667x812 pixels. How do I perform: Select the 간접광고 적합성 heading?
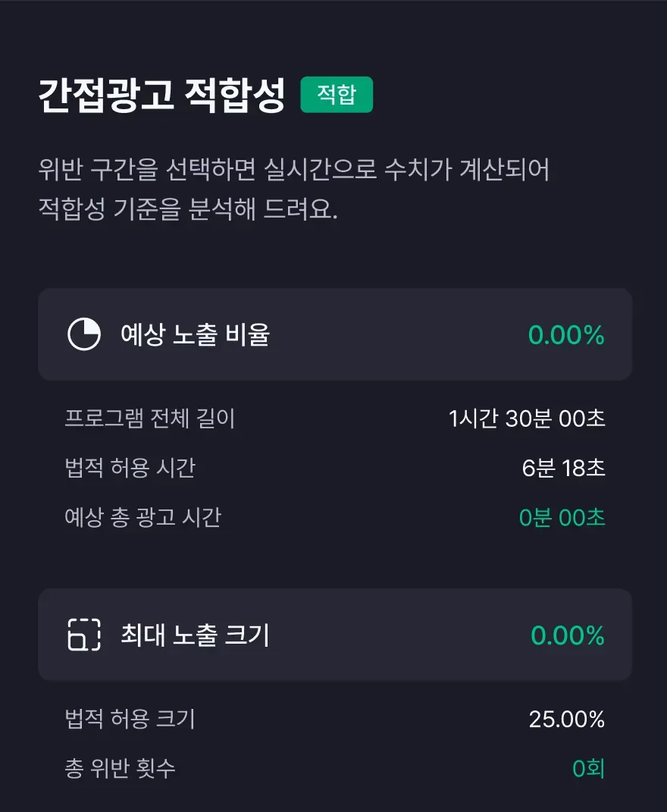pos(161,96)
